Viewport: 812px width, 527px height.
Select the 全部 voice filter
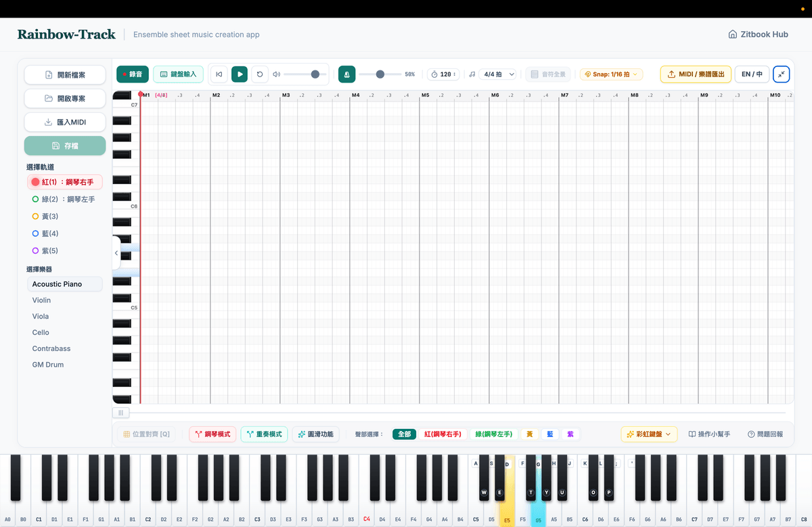click(x=404, y=434)
